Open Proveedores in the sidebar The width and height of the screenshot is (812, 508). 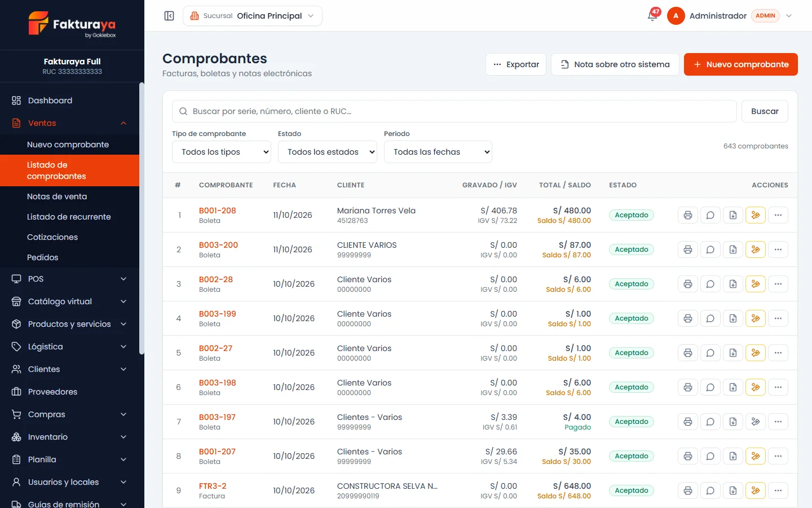69,392
